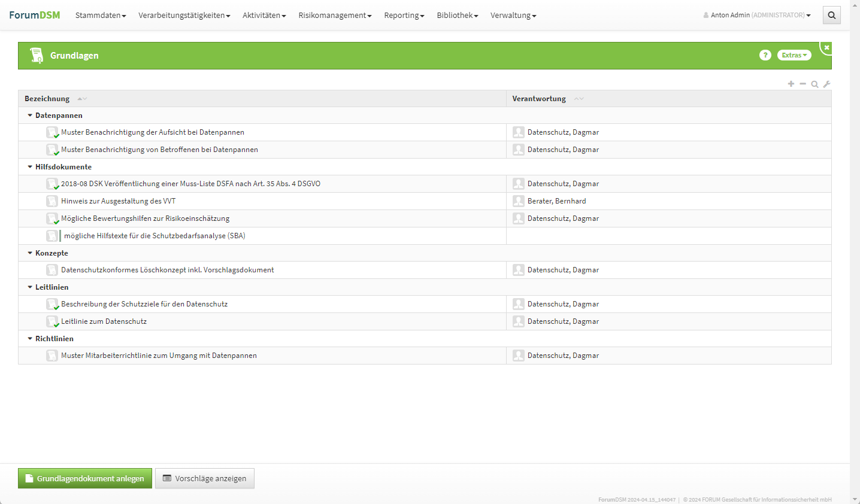This screenshot has width=860, height=504.
Task: Click Grundlagendokument anlegen button
Action: click(85, 478)
